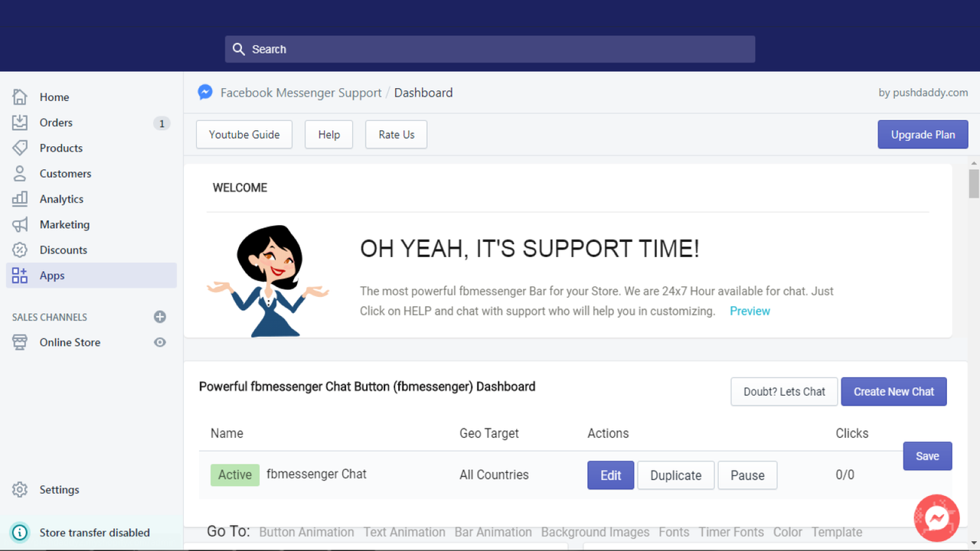The image size is (980, 551).
Task: Click the Save button
Action: tap(927, 456)
